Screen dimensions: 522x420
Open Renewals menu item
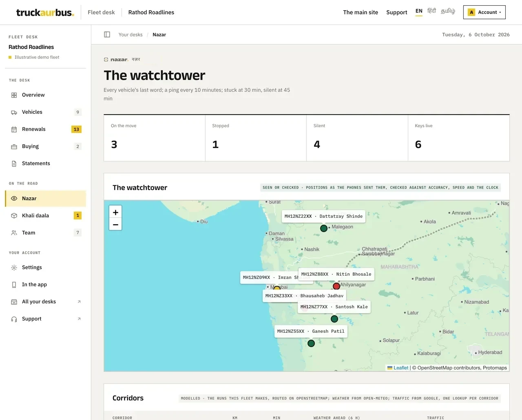(x=46, y=129)
